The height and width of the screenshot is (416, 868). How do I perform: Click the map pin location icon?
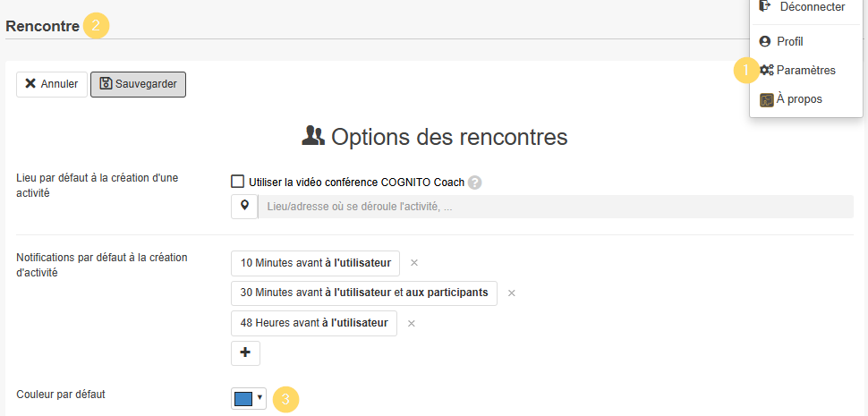click(244, 207)
